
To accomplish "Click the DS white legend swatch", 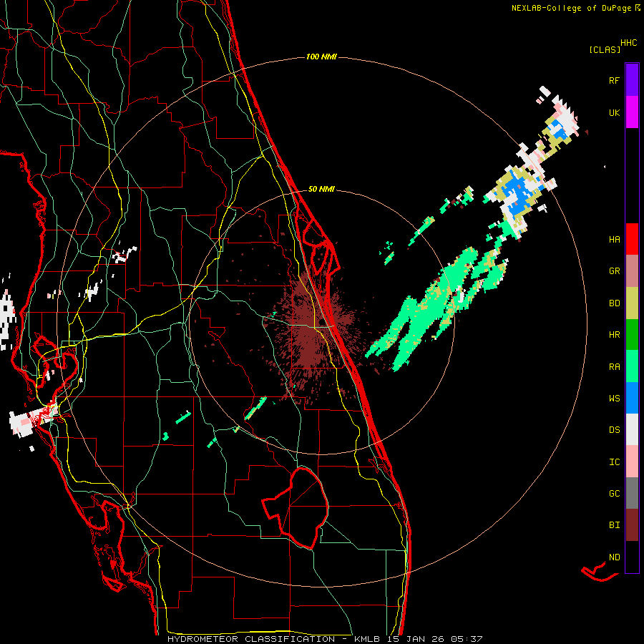I will (632, 429).
